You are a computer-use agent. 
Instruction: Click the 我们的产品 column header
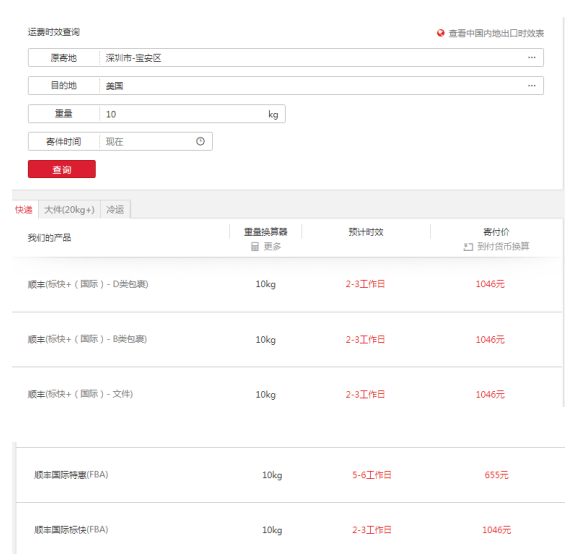(49, 238)
